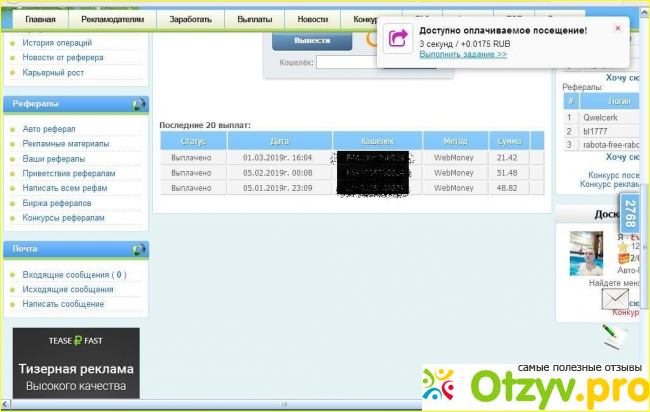Click the Тизерная реклама banner
Image resolution: width=650 pixels, height=412 pixels.
click(76, 363)
